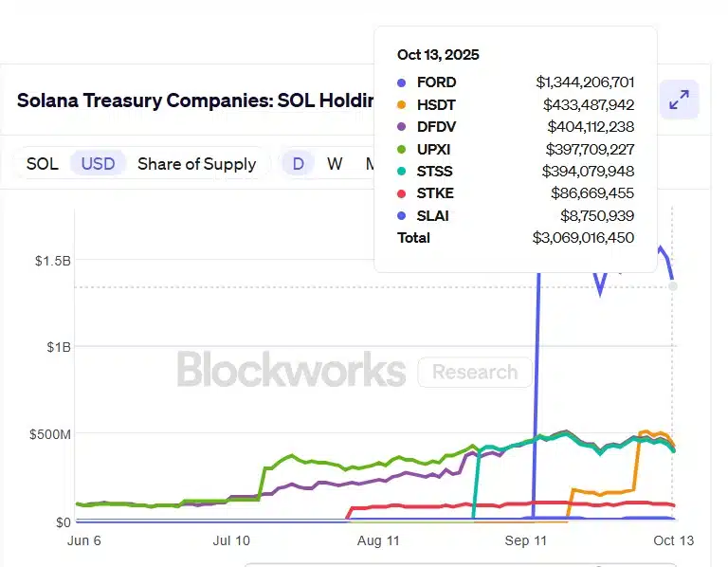728x567 pixels.
Task: Click the orange HSDT legend dot
Action: pyautogui.click(x=402, y=104)
